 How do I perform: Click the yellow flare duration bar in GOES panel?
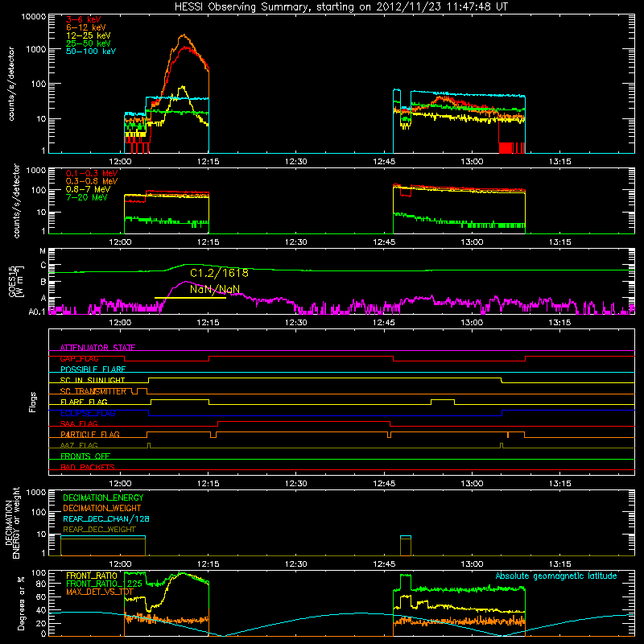190,298
